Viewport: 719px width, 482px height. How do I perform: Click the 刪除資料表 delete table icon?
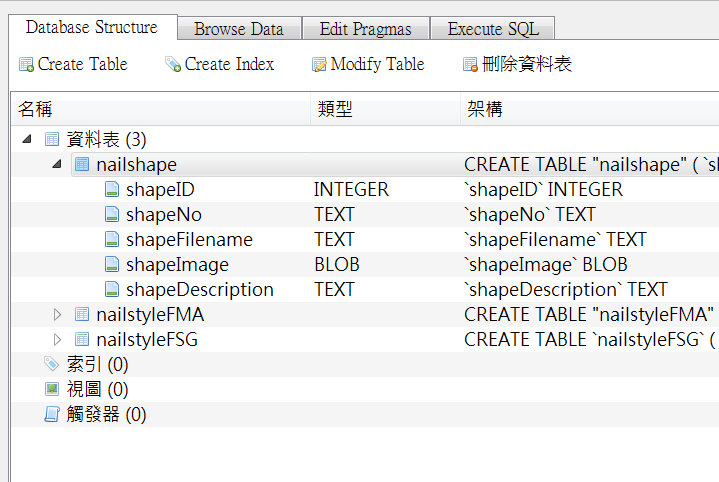tap(470, 65)
